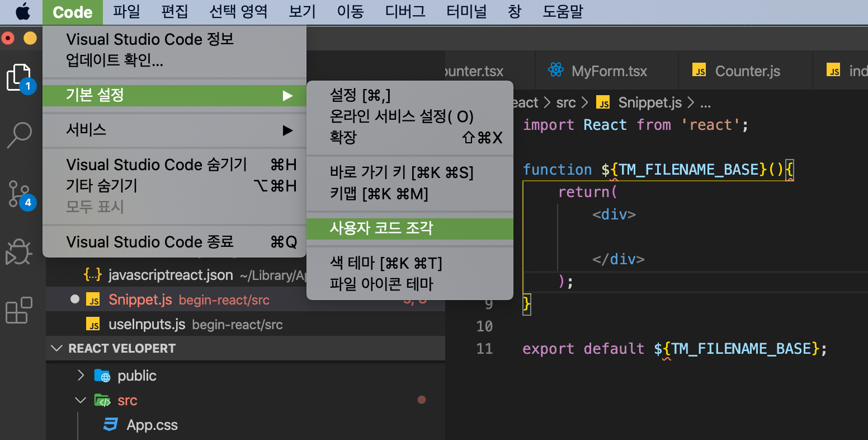Choose 파일 아이콘 테마 entry

[x=410, y=284]
